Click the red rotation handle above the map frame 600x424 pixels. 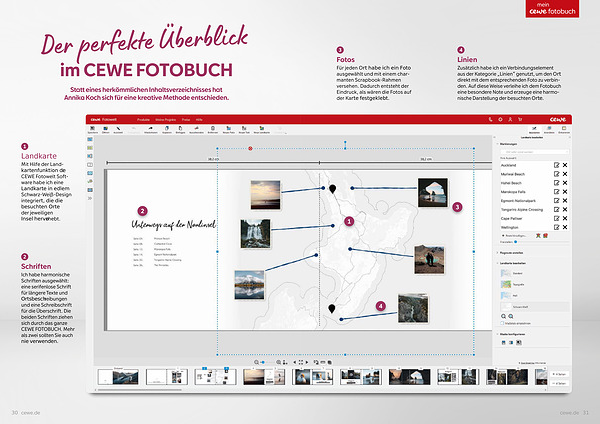250,148
